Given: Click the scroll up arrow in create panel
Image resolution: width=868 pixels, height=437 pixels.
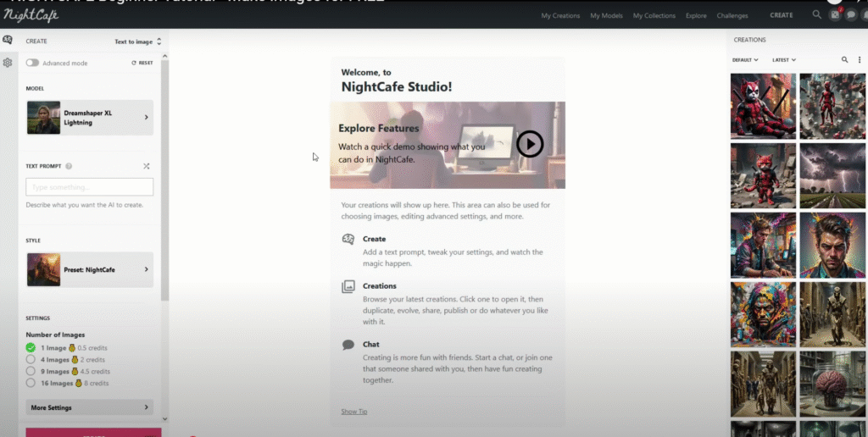Looking at the screenshot, I should 164,57.
